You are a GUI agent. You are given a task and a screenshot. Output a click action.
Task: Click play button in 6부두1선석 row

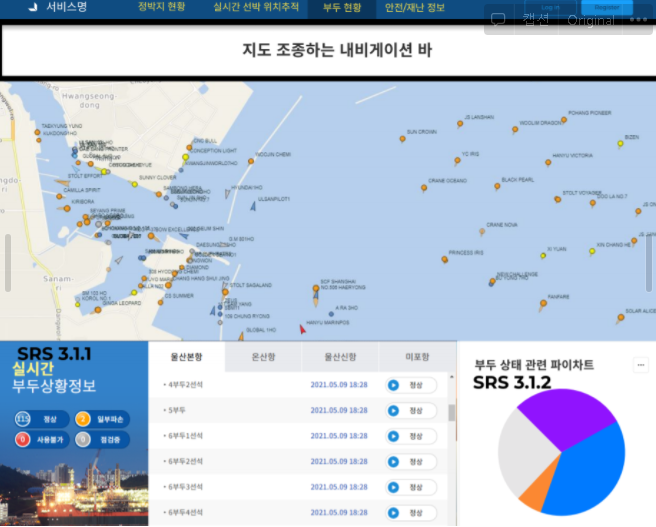click(x=393, y=436)
